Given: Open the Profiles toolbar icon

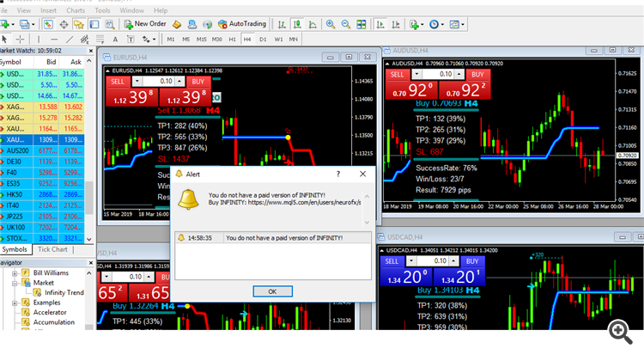Looking at the screenshot, I should pyautogui.click(x=24, y=25).
